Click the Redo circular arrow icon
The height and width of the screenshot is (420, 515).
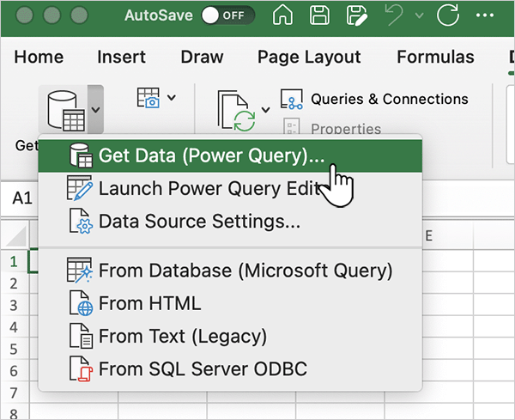pyautogui.click(x=447, y=15)
